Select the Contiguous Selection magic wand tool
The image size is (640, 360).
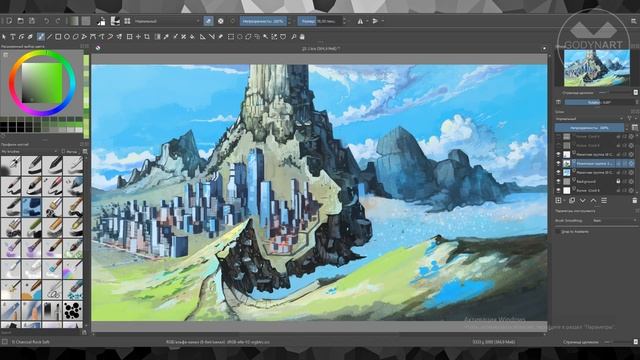tap(265, 37)
